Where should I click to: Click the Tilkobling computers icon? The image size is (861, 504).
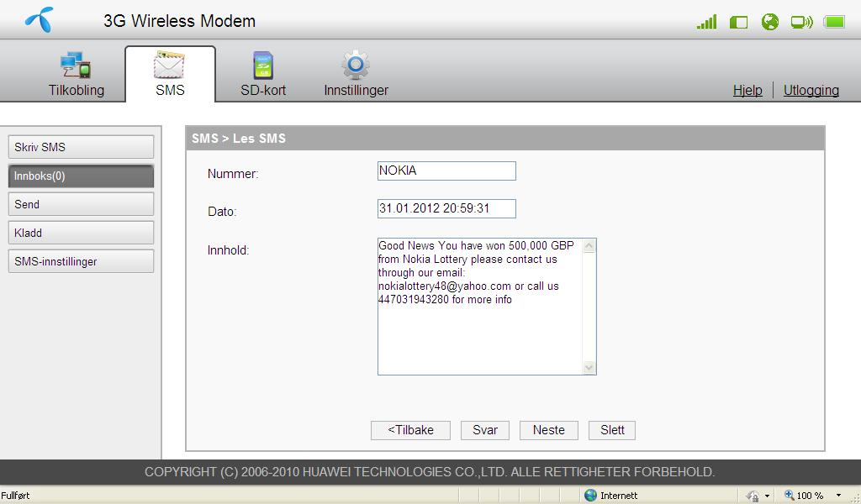(76, 66)
